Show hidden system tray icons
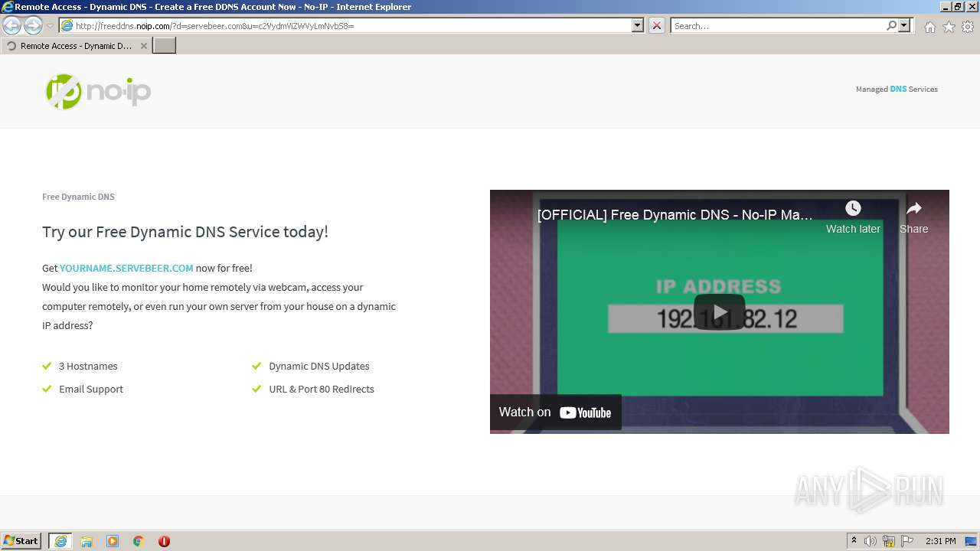 (854, 541)
